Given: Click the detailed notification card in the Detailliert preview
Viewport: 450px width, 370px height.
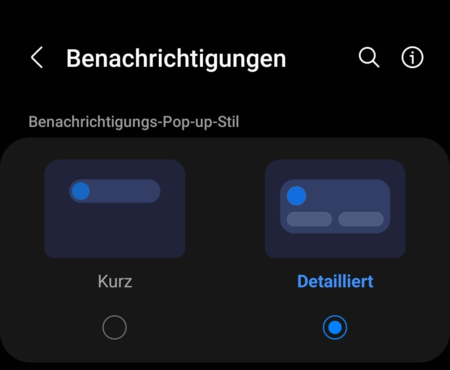Looking at the screenshot, I should point(335,206).
